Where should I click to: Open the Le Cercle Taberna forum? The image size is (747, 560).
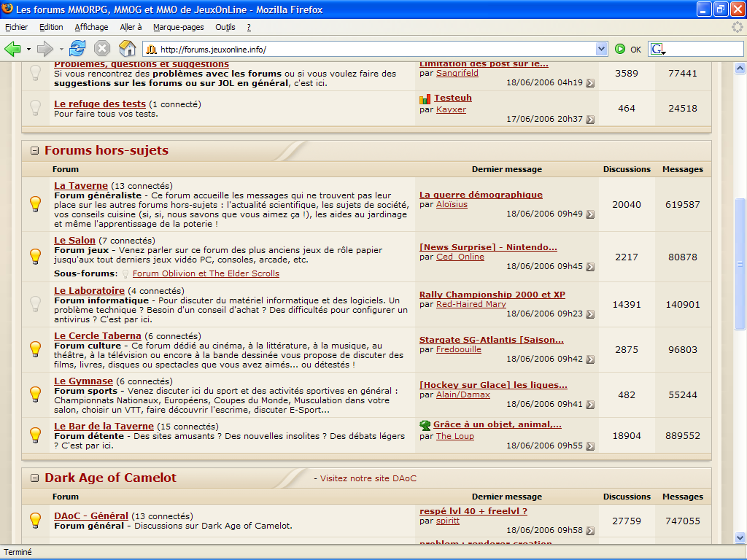98,335
